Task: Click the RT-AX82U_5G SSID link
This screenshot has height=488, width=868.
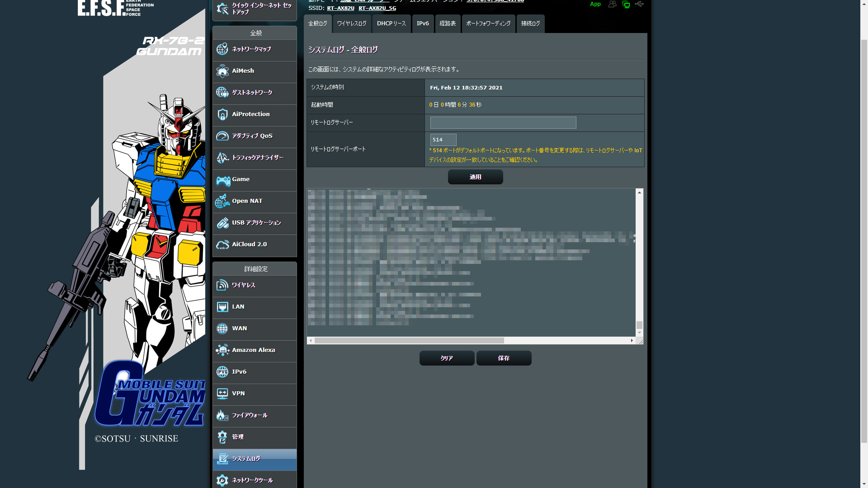Action: pos(377,8)
